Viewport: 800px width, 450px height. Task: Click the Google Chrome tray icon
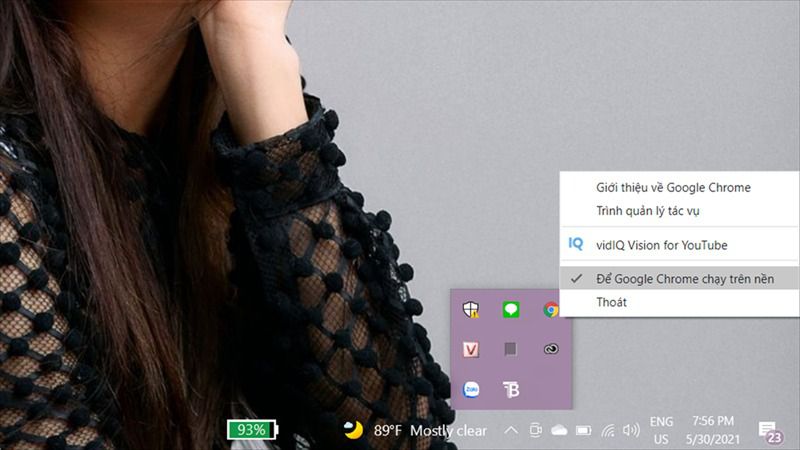coord(551,309)
